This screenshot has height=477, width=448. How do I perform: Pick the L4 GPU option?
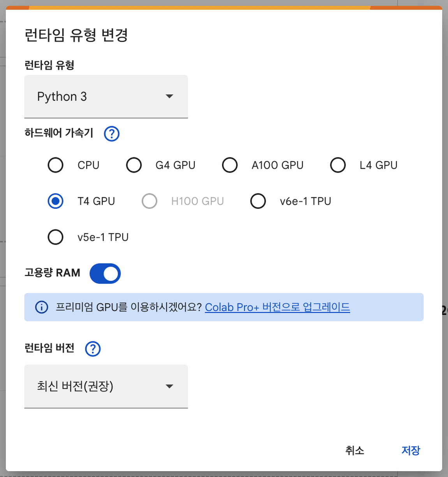point(338,165)
